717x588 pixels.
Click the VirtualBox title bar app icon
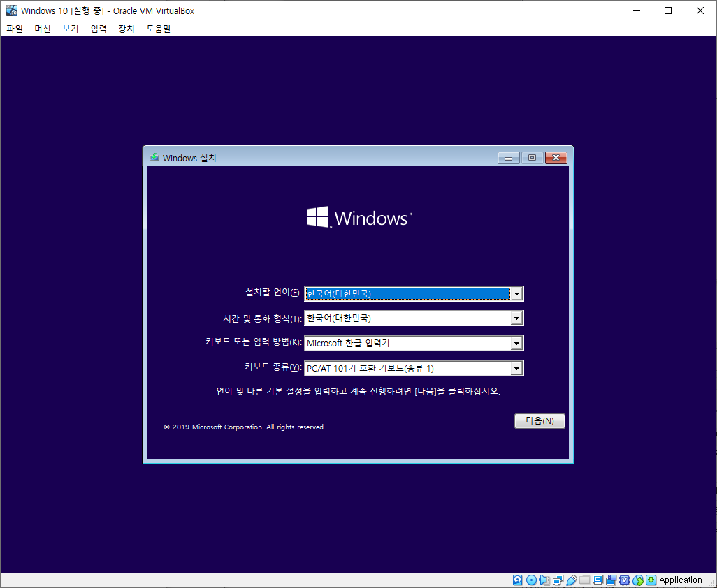pos(11,10)
